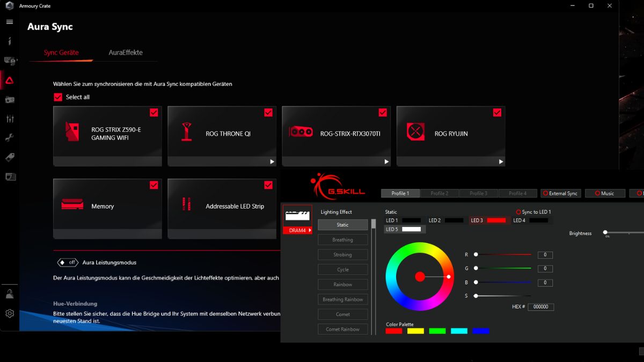The image size is (644, 362).
Task: Enable External Sync in G.SKILL window
Action: (x=560, y=193)
